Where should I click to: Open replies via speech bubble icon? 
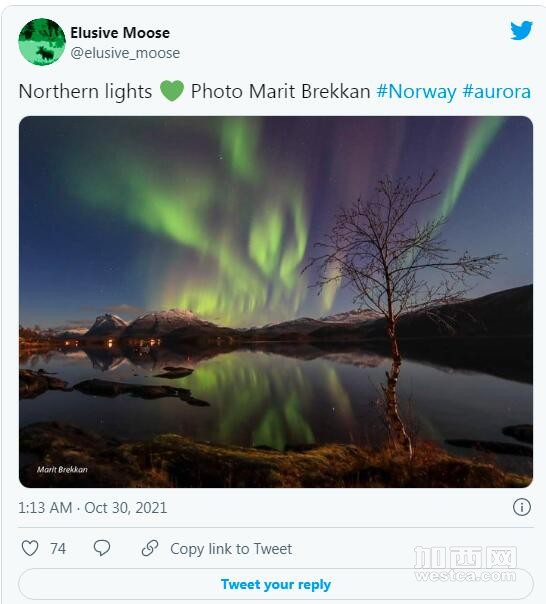pos(102,548)
